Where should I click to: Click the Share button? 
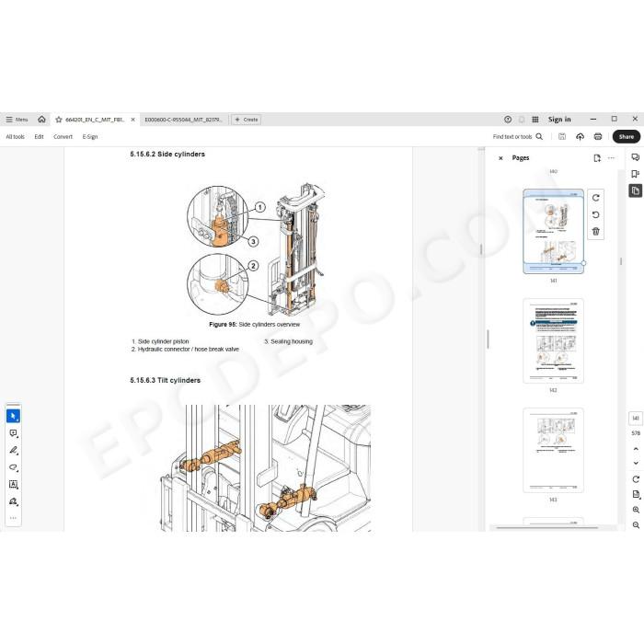(x=626, y=137)
